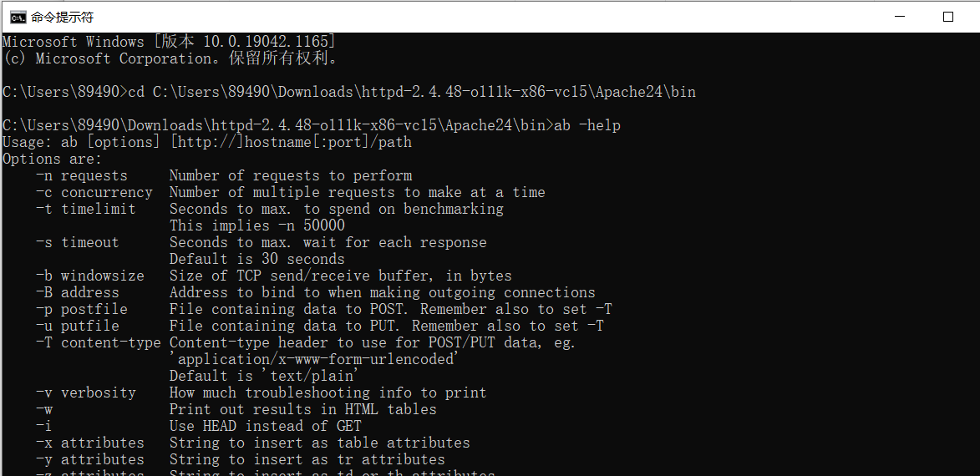Screen dimensions: 980x476
Task: Click the '-p postfile' option text
Action: pyautogui.click(x=81, y=309)
